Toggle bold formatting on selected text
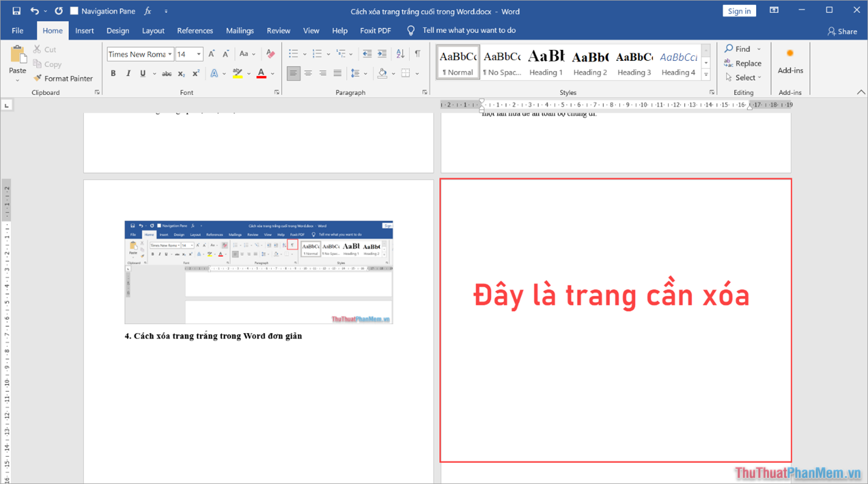This screenshot has width=868, height=484. coord(113,73)
